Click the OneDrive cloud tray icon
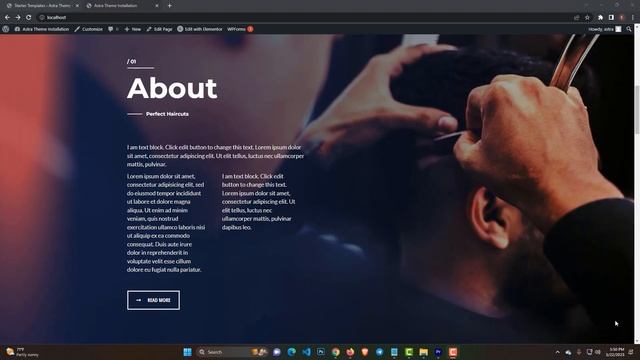640x360 pixels. click(x=568, y=352)
